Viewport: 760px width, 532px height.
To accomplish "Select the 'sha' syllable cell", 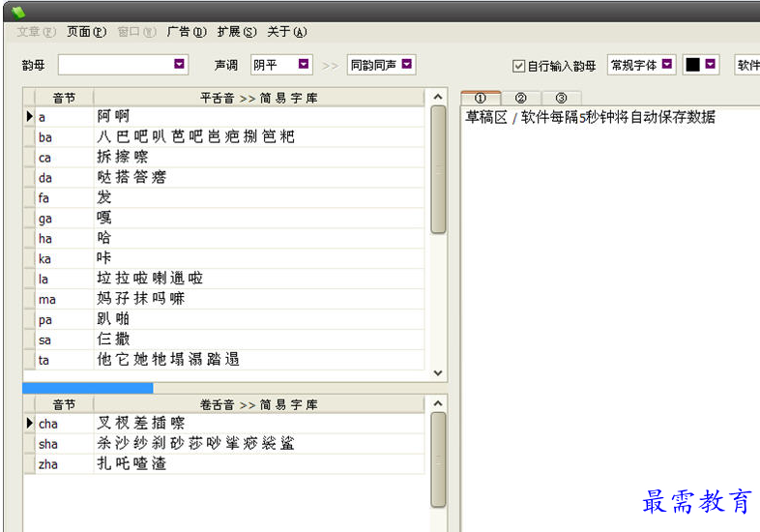I will 64,444.
